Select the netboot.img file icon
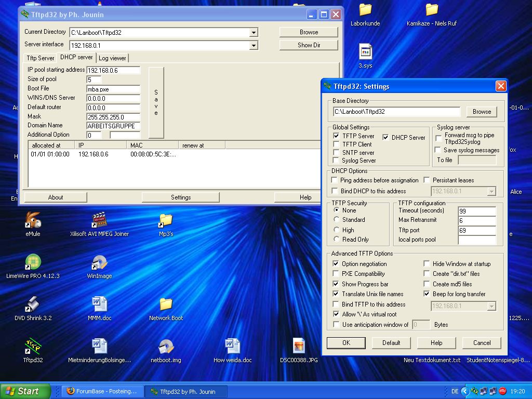 166,347
